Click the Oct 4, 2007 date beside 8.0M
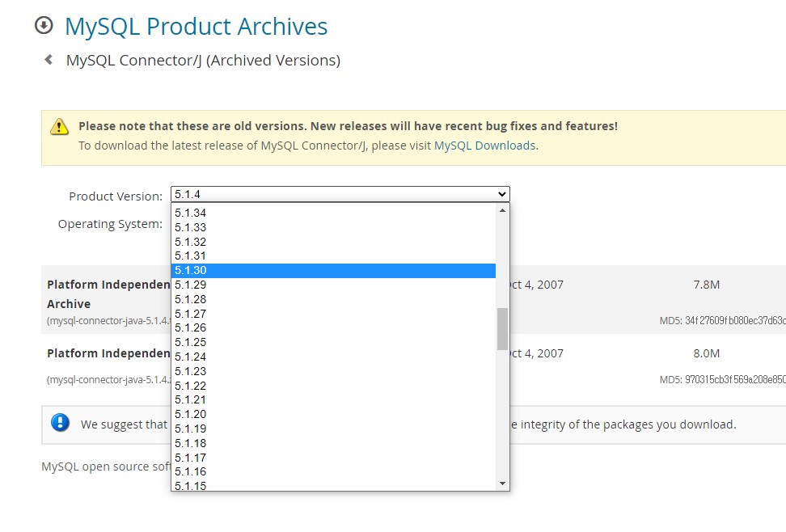The image size is (786, 532). 537,353
